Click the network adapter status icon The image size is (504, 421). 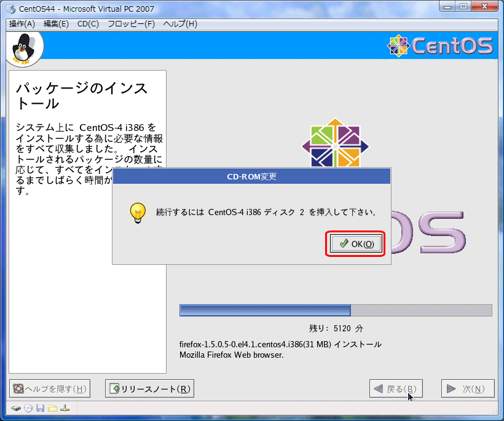(x=65, y=408)
